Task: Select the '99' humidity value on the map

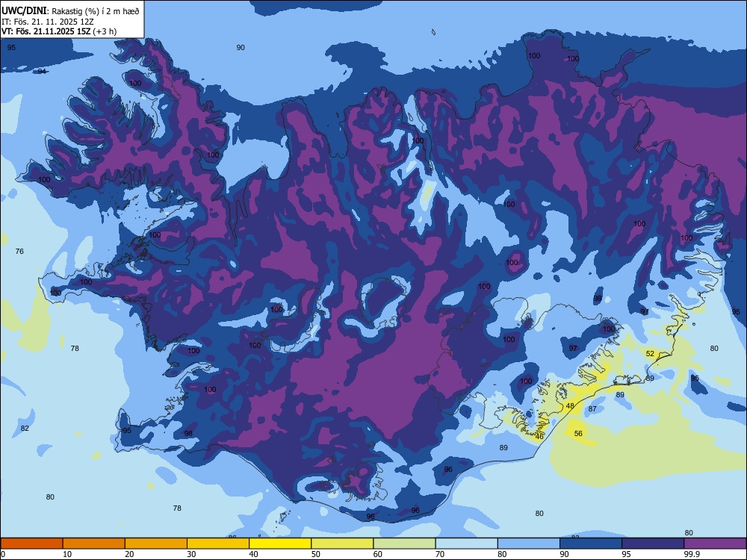Action: point(598,299)
